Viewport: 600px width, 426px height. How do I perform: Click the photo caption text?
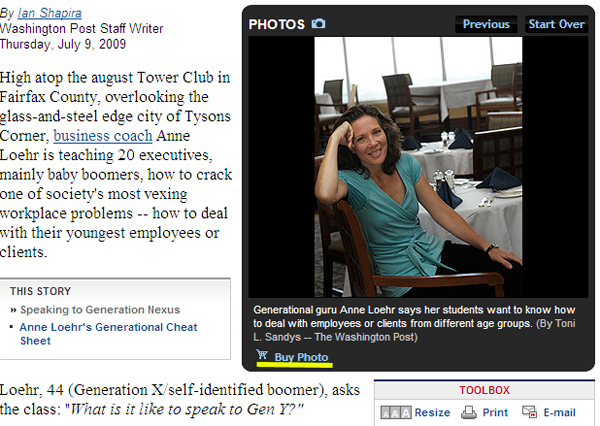414,323
